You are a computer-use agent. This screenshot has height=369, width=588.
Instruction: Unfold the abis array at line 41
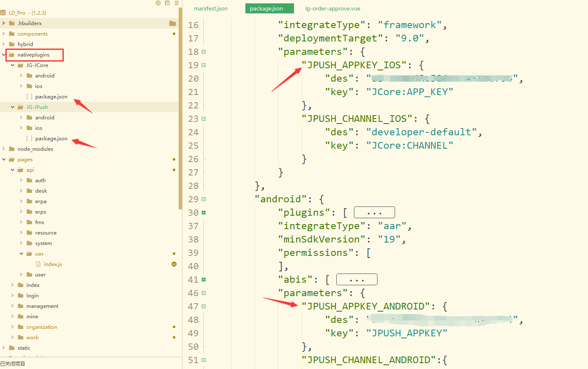204,279
